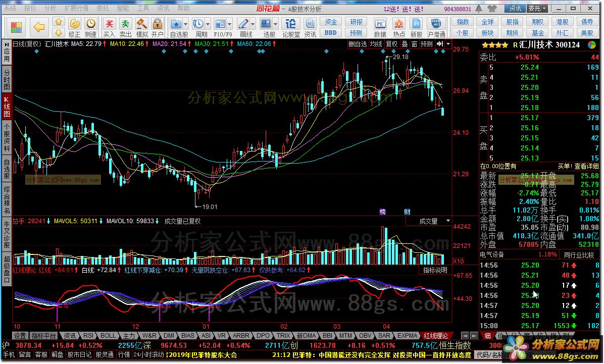
Task: Open the 委托 dropdown in title bar
Action: click(x=537, y=9)
